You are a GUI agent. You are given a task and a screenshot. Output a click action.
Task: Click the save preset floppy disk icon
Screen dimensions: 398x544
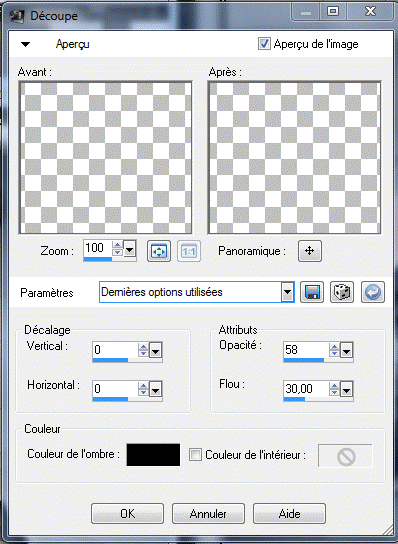point(312,292)
